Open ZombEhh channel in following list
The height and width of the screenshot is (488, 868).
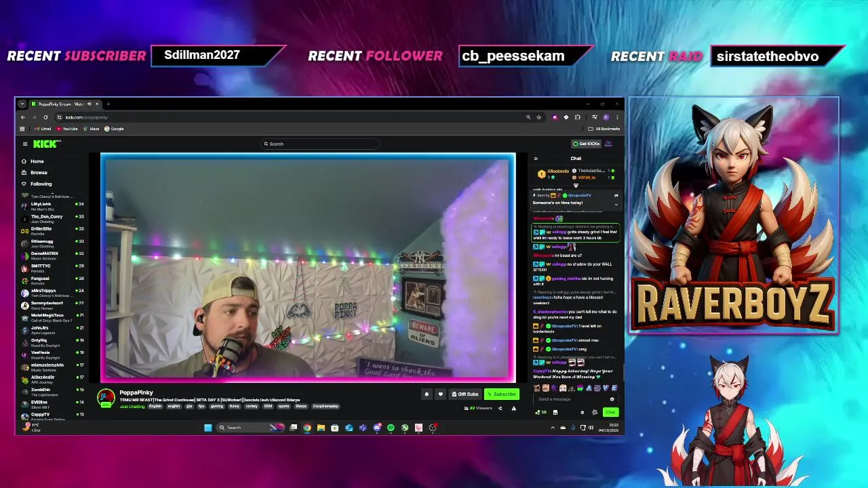[52, 392]
